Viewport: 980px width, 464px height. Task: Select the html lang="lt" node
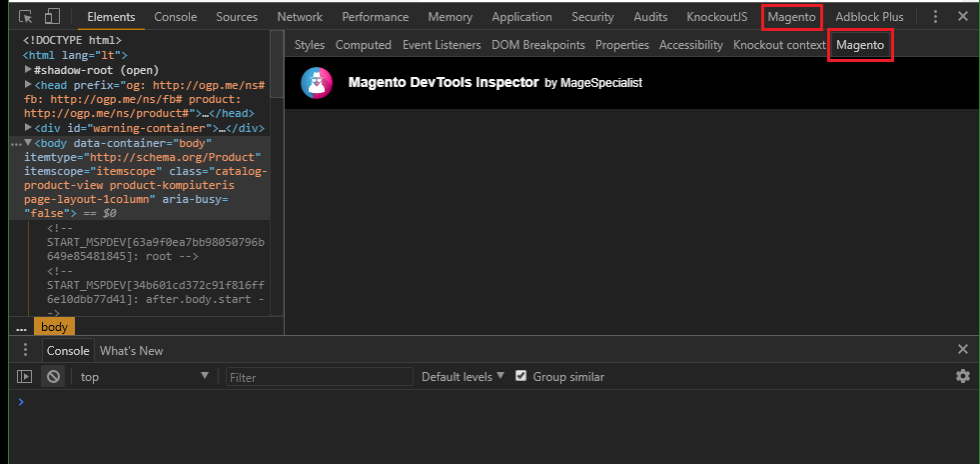75,55
